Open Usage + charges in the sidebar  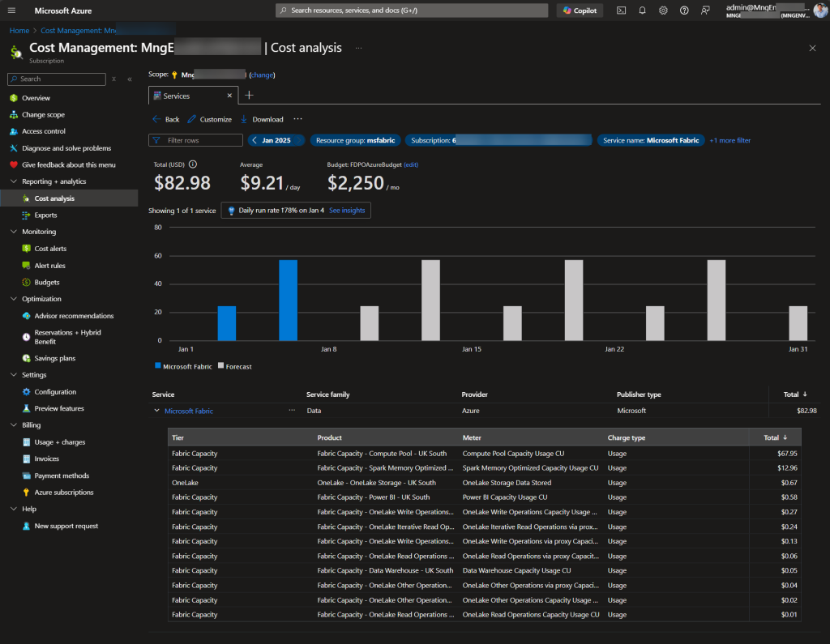(x=59, y=442)
